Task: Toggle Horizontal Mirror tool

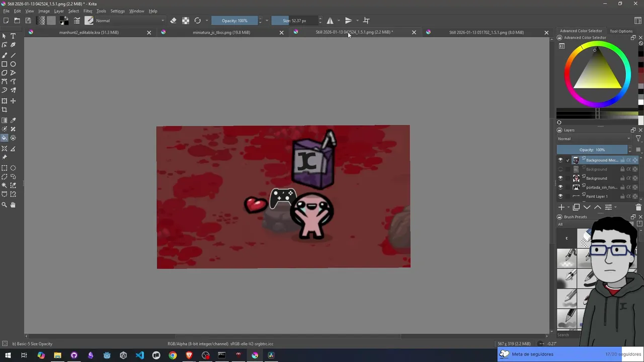Action: point(330,21)
